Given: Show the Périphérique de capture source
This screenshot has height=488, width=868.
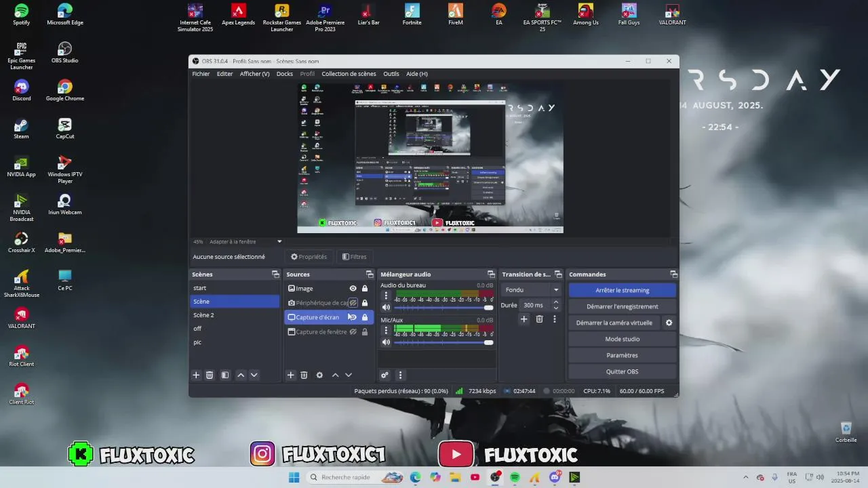Looking at the screenshot, I should (353, 303).
